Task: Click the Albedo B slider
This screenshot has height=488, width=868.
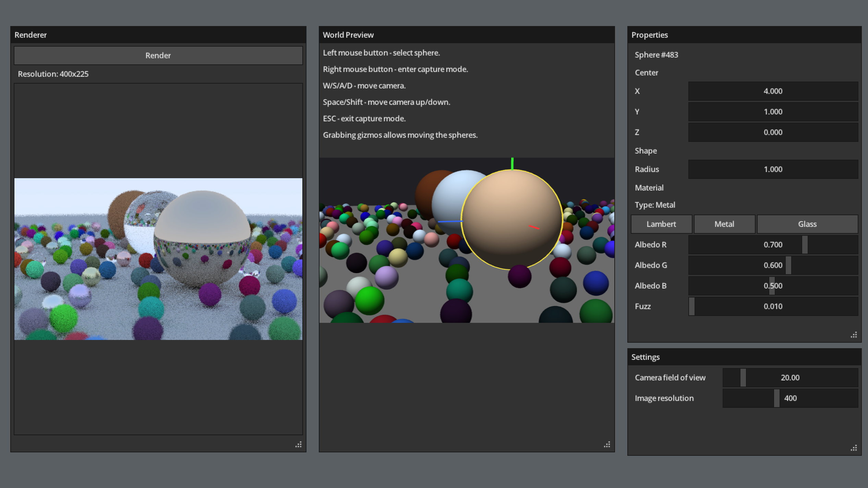Action: (773, 286)
